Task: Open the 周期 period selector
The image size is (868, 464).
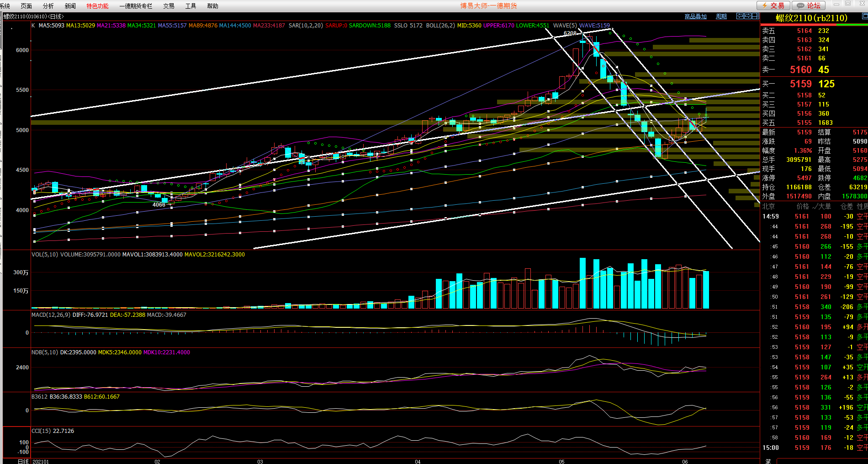Action: coord(721,16)
